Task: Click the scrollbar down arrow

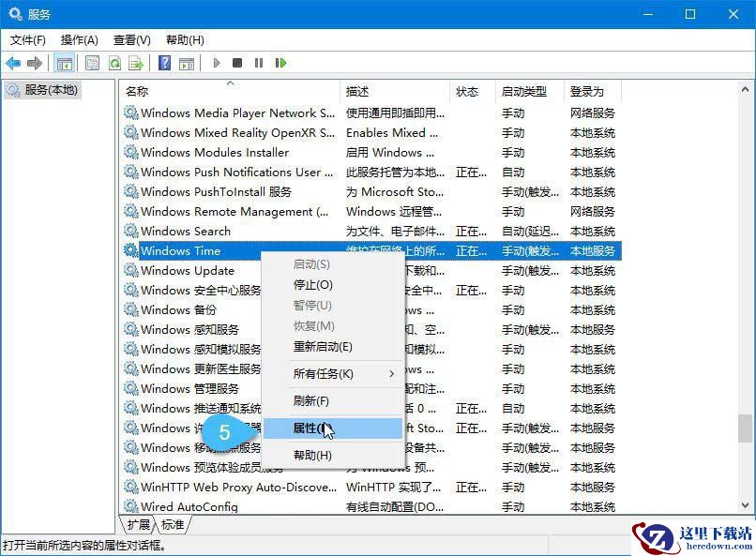Action: pos(745,505)
